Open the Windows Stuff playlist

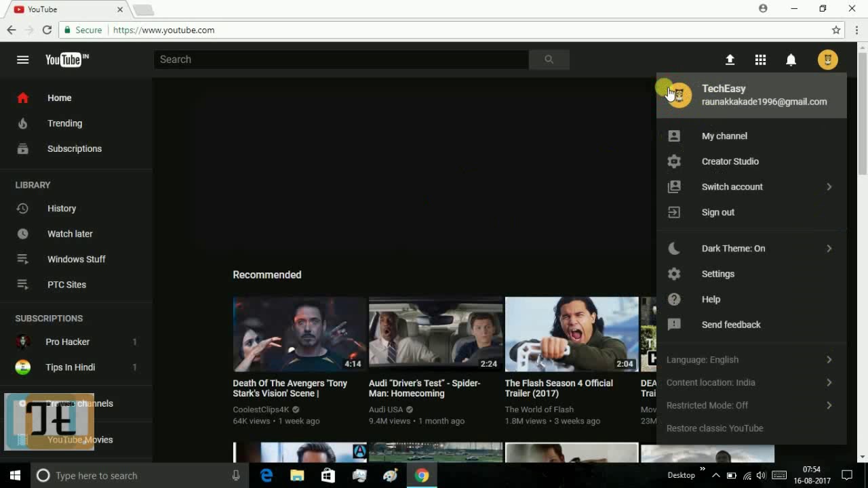click(76, 259)
